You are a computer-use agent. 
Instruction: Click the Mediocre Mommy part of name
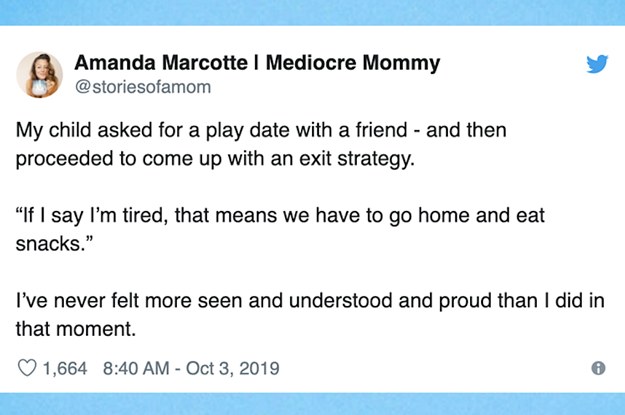pyautogui.click(x=353, y=63)
